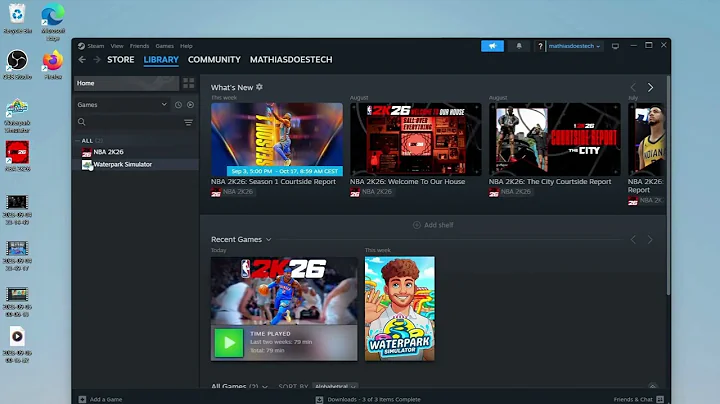Open Downloads - 3 of 3 Items Complete
720x404 pixels.
click(x=374, y=399)
